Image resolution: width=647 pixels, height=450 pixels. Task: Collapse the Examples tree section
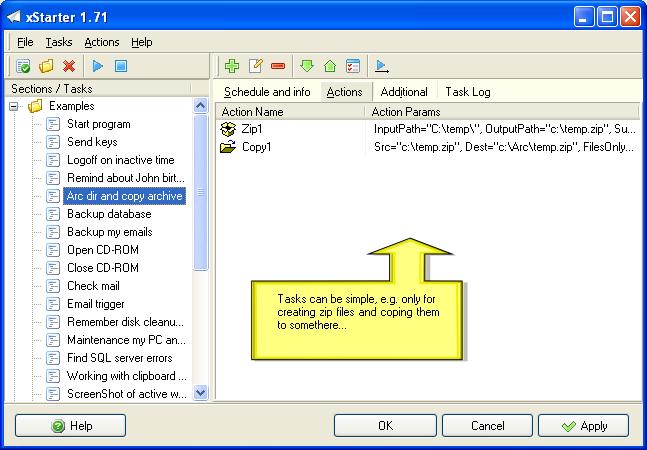pos(15,106)
